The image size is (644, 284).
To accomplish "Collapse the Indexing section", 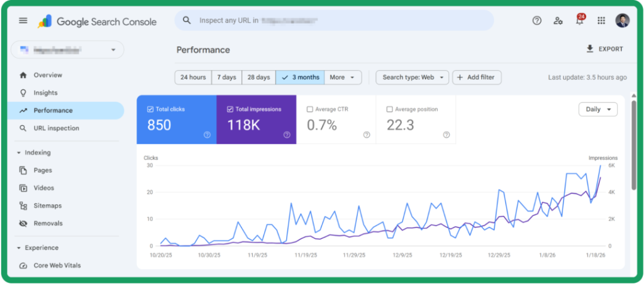I will (x=19, y=153).
